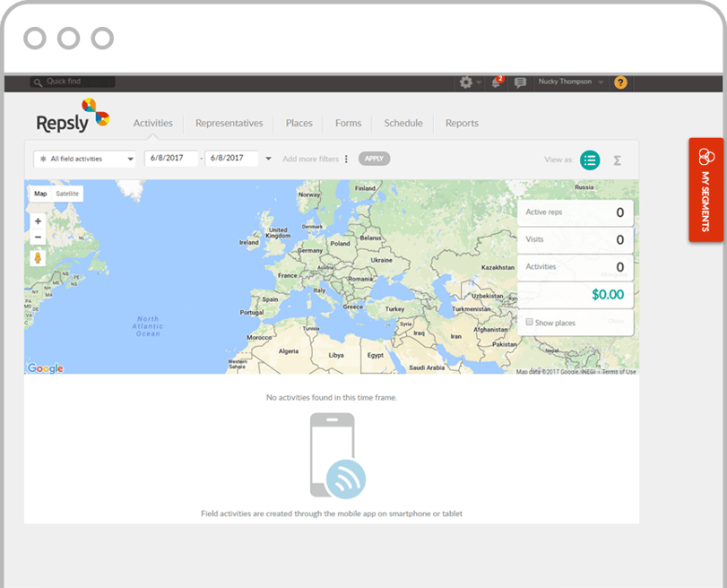Switch to the teal list view icon

590,160
